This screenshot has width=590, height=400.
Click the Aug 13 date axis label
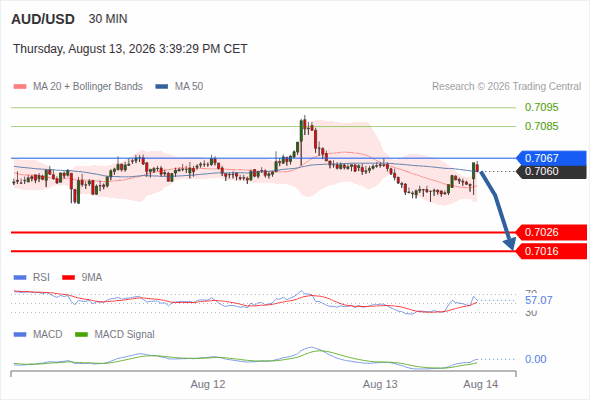click(x=380, y=384)
